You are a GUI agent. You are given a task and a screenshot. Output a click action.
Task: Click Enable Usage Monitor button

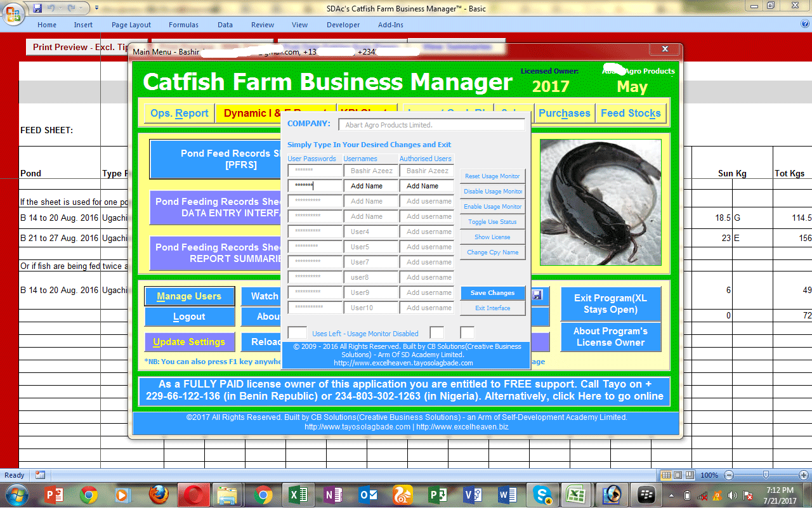tap(493, 207)
